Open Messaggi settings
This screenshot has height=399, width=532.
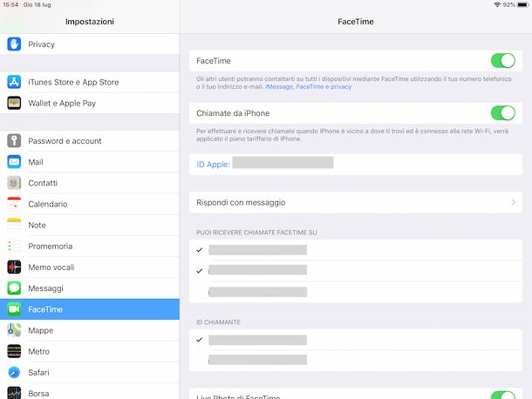90,288
